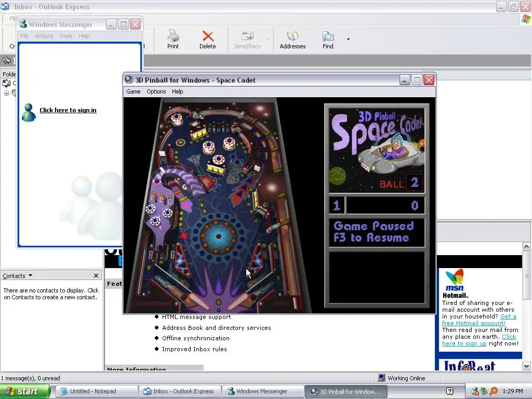Click the 'Click here to sign up' link

[x=479, y=340]
